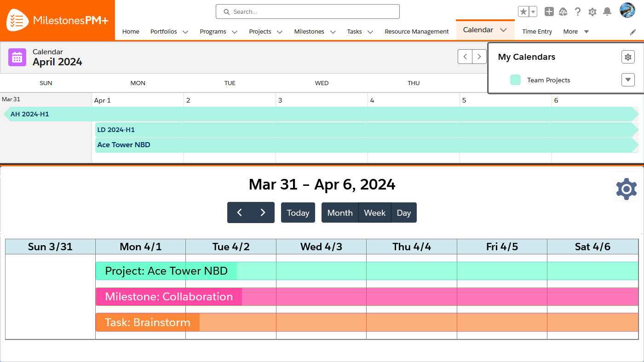Expand the Projects tab chevron

[x=279, y=32]
